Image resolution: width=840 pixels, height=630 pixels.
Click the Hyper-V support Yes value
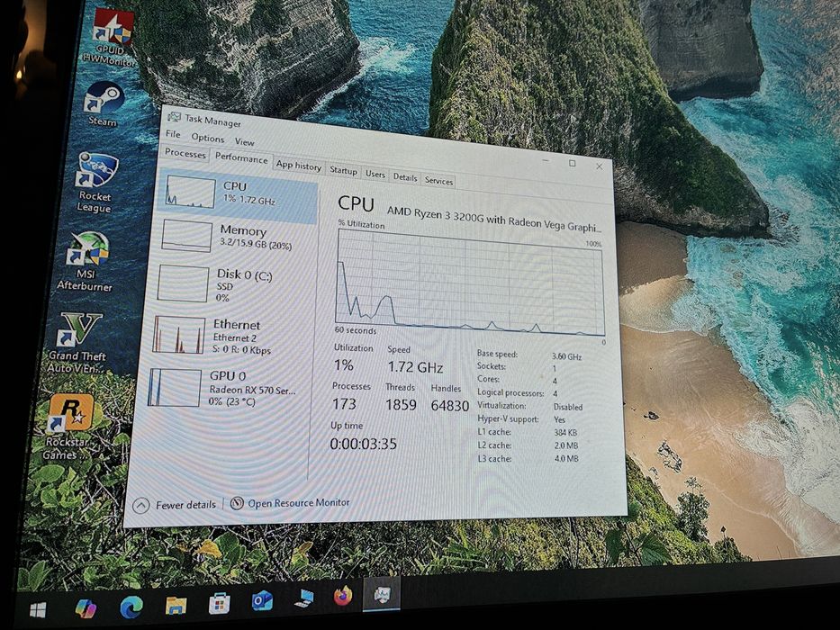[559, 419]
